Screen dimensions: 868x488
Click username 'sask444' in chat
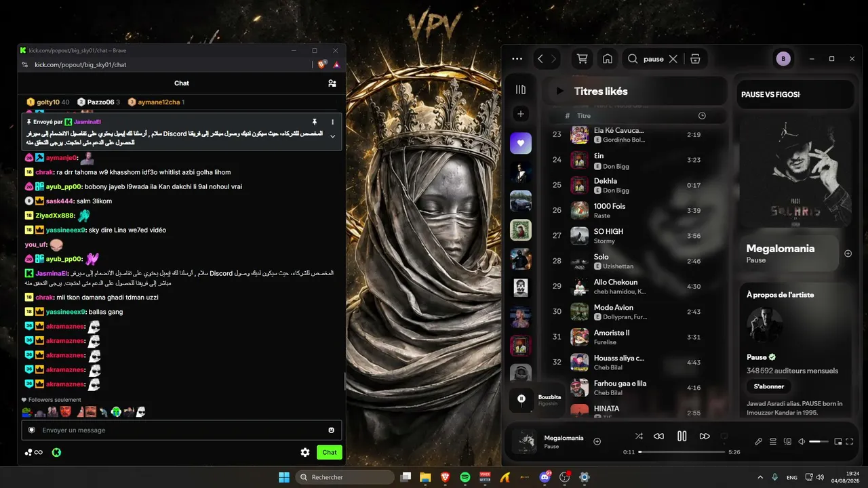[59, 201]
